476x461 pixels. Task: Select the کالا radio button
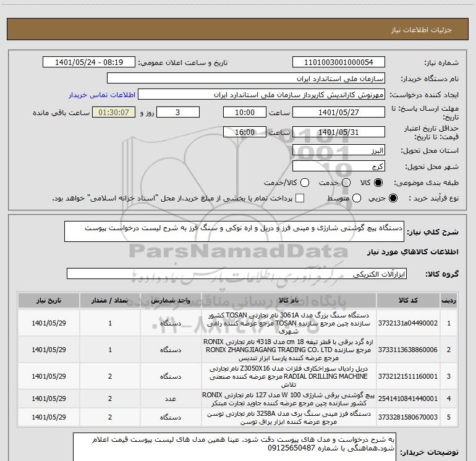click(x=378, y=183)
